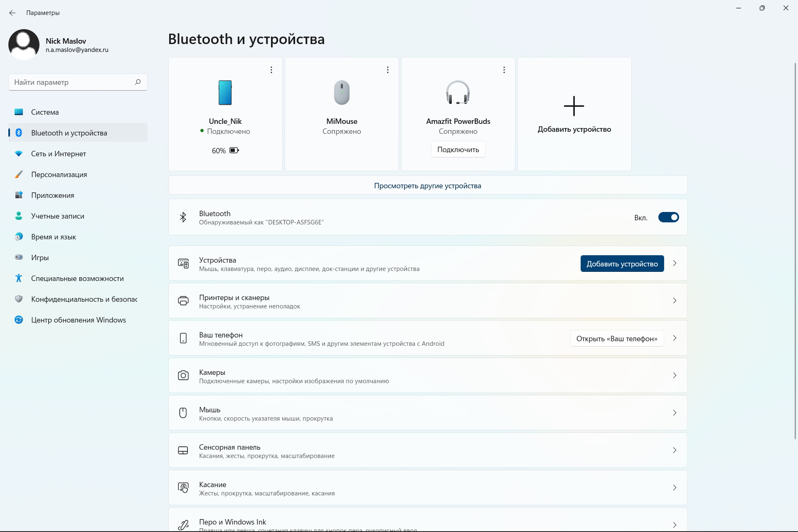The width and height of the screenshot is (798, 532).
Task: Click the plus icon to add device
Action: (574, 106)
